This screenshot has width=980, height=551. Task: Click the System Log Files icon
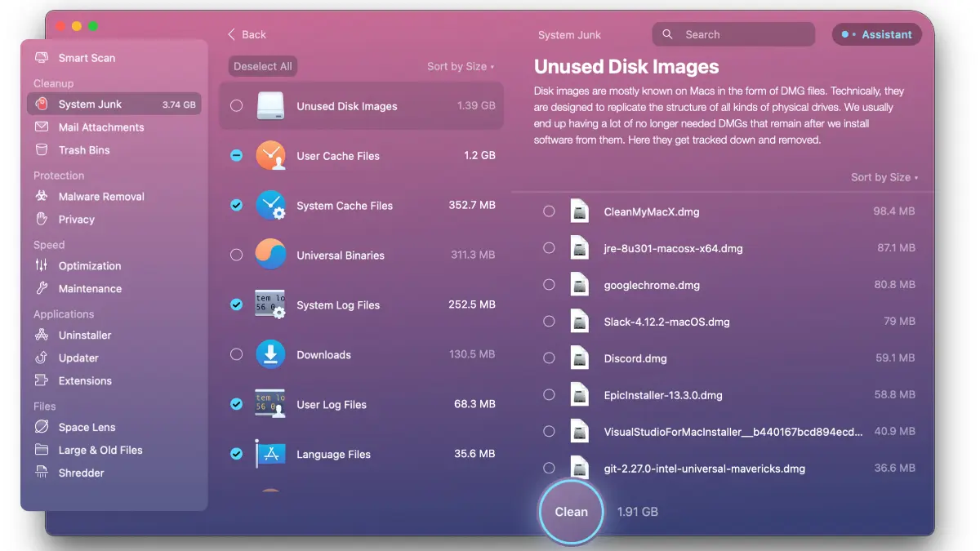270,304
